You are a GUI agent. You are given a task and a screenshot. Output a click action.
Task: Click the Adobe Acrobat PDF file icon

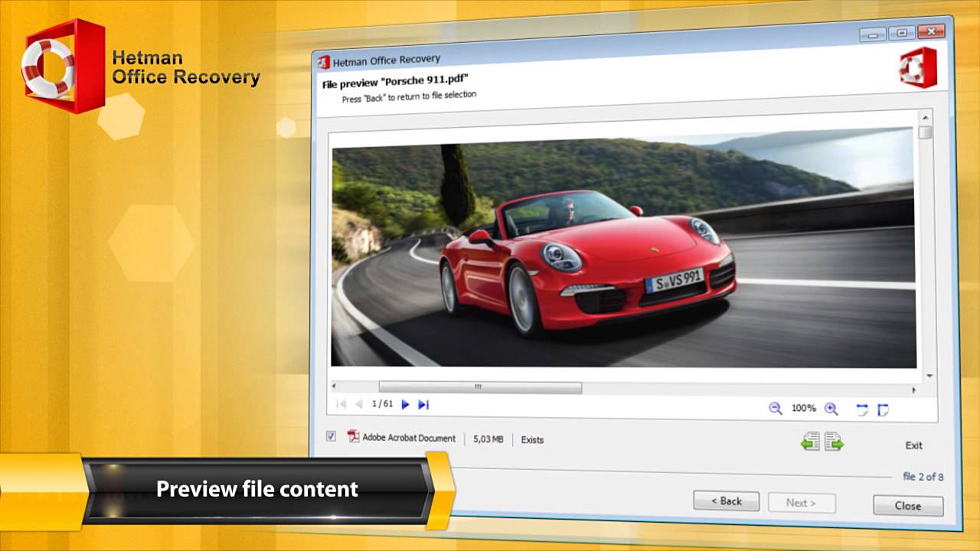[353, 436]
